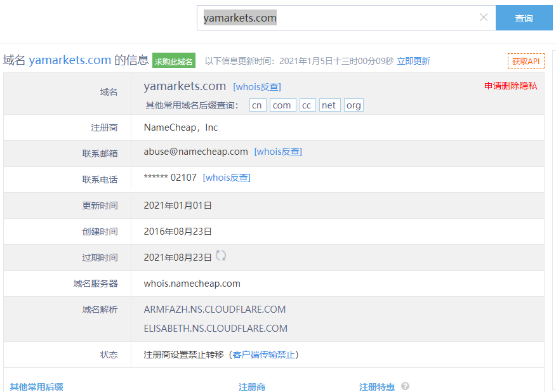
Task: Click the green 求购此域名 button
Action: pos(174,62)
